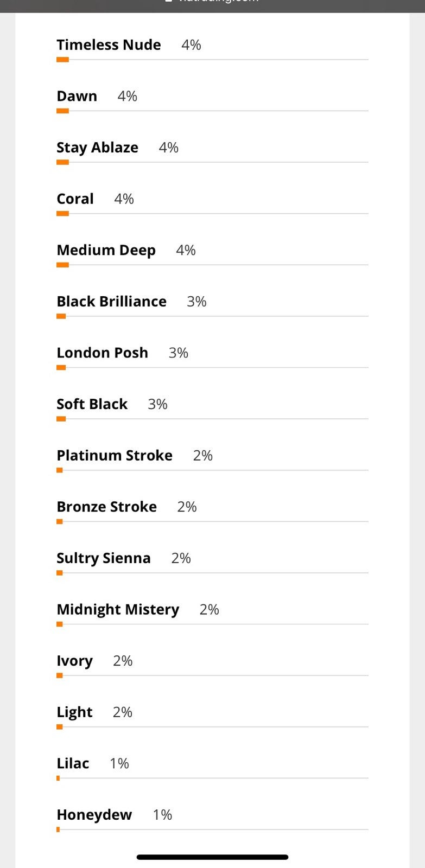Select the Black Brilliance entry
The image size is (425, 868).
(x=111, y=302)
